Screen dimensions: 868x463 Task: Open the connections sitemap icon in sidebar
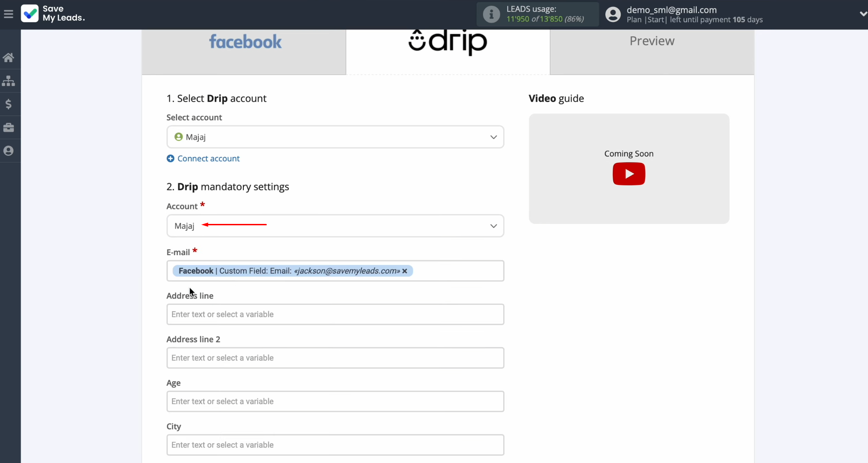click(8, 81)
